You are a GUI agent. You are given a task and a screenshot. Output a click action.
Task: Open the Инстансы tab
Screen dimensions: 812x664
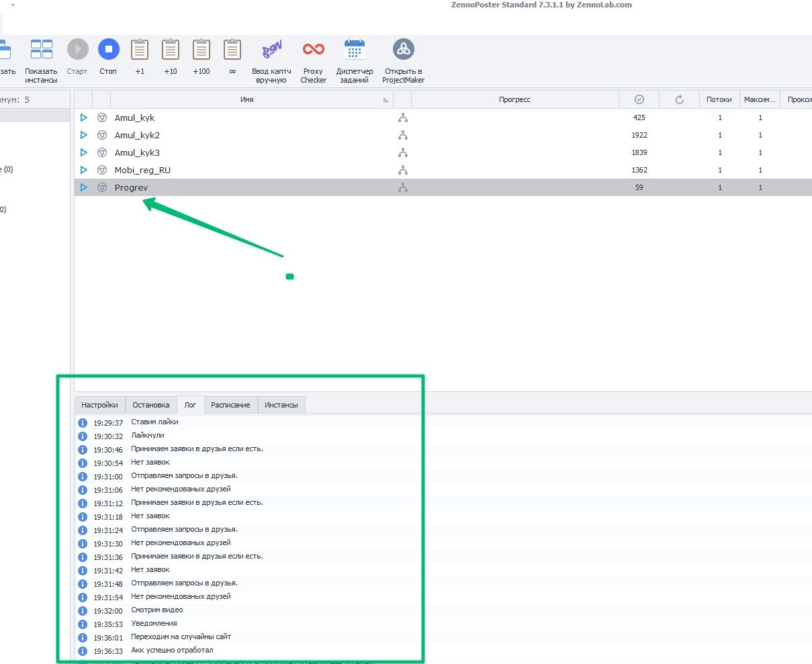(281, 405)
